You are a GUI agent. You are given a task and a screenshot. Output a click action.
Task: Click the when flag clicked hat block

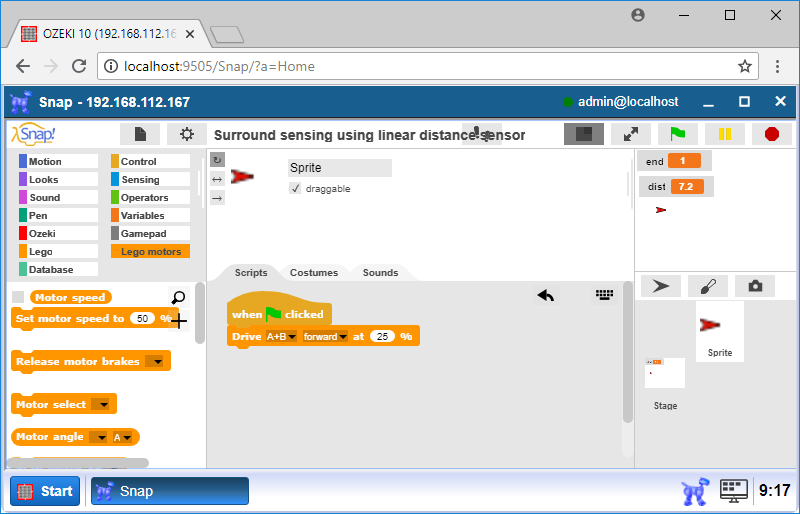coord(279,310)
